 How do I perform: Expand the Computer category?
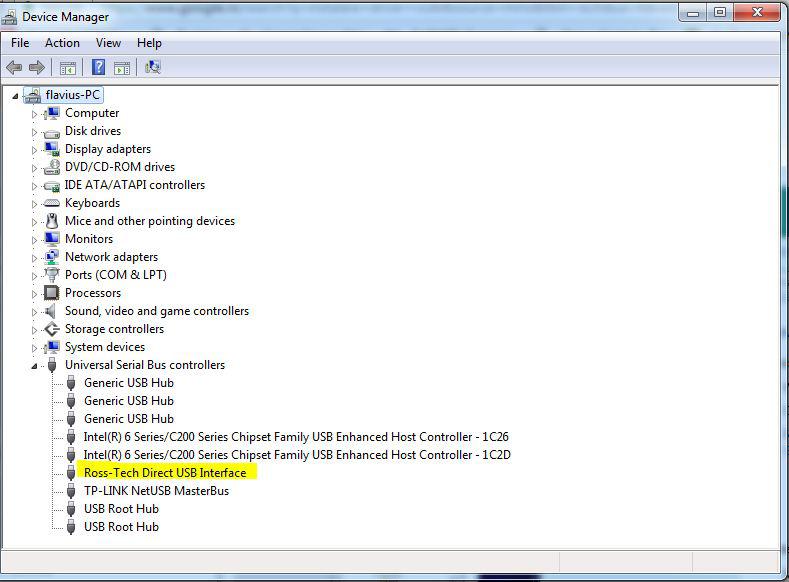34,114
